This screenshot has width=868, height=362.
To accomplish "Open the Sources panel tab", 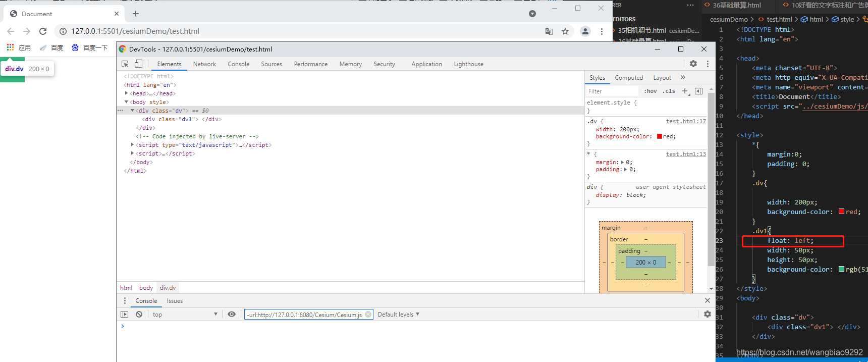I will [x=272, y=64].
